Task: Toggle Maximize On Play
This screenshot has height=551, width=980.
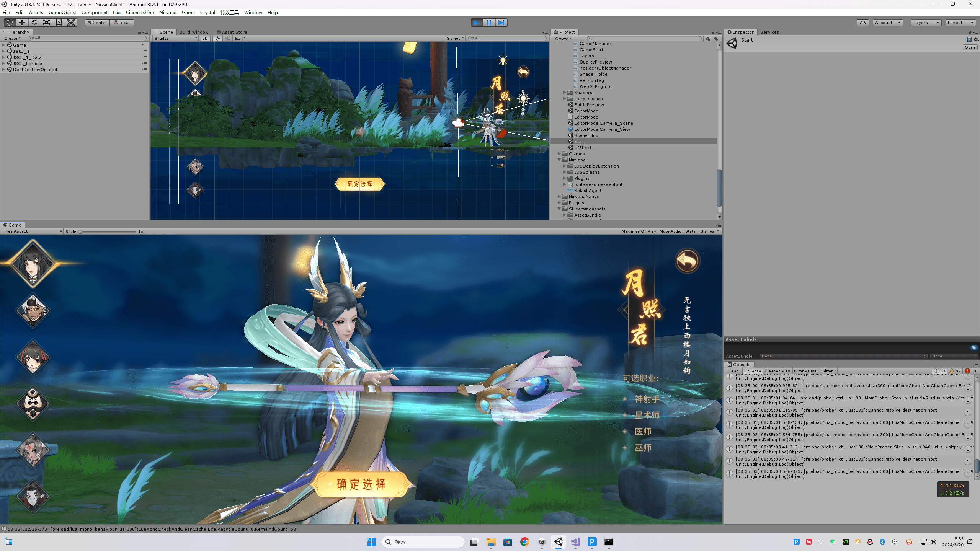Action: [x=639, y=231]
